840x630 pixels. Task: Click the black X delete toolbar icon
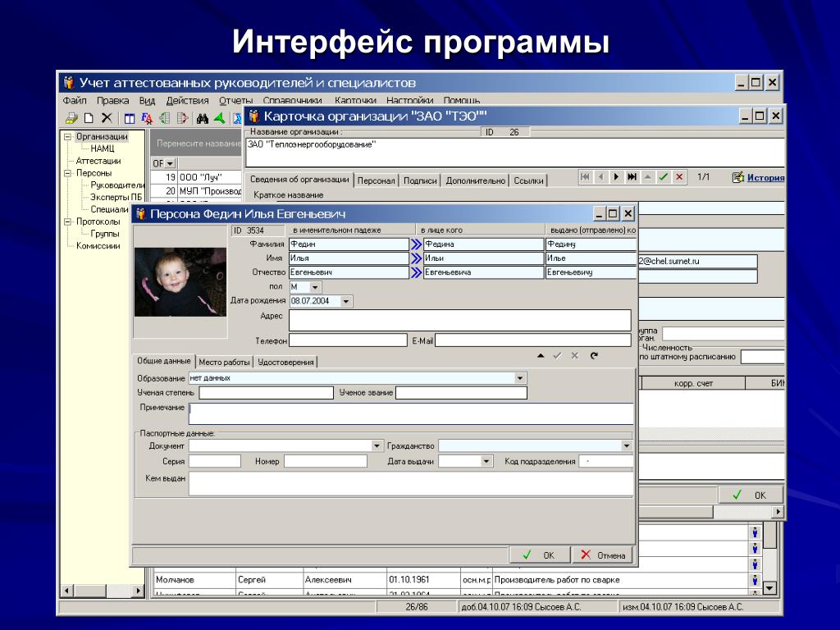pyautogui.click(x=107, y=118)
